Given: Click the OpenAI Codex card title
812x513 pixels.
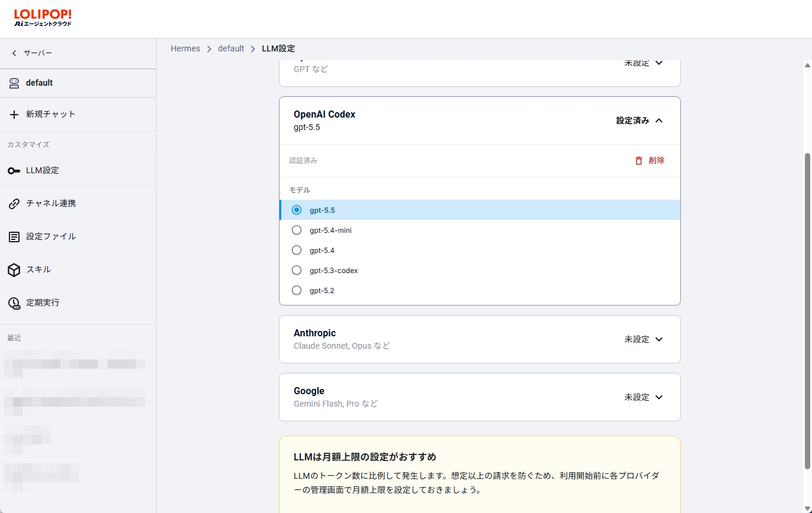Looking at the screenshot, I should point(324,115).
